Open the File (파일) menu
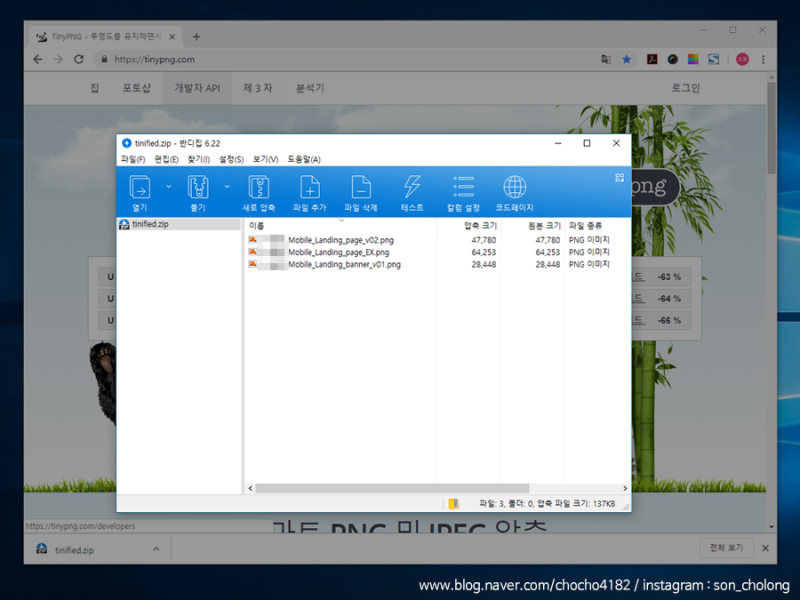 tap(133, 159)
